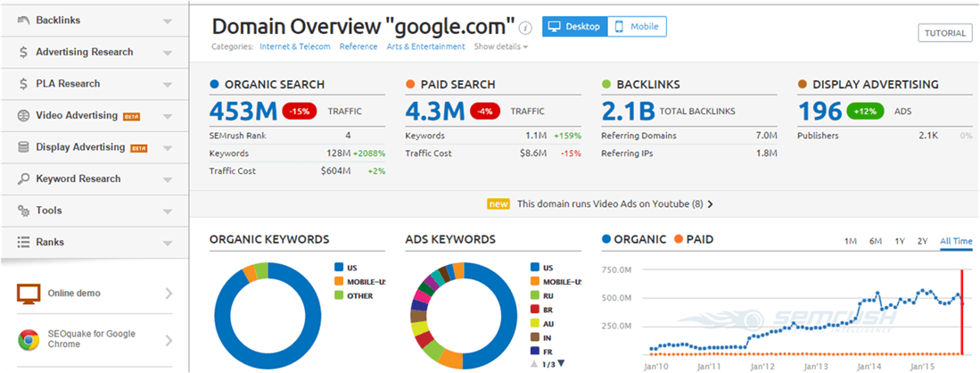Click the blue US swatch in Organic Keywords legend
This screenshot has width=980, height=373.
click(340, 267)
